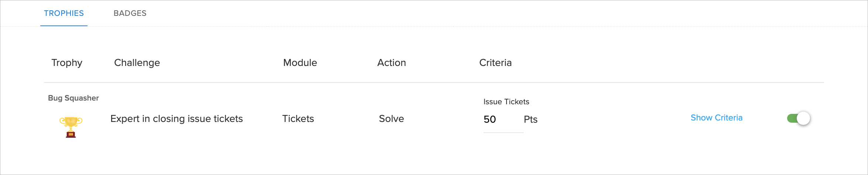Click the Challenge column header
Viewport: 868px width, 175px height.
click(x=137, y=63)
